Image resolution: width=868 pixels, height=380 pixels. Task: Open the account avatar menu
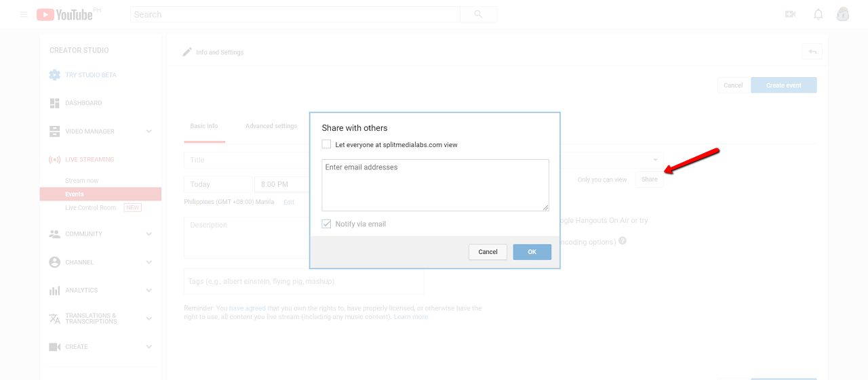843,14
